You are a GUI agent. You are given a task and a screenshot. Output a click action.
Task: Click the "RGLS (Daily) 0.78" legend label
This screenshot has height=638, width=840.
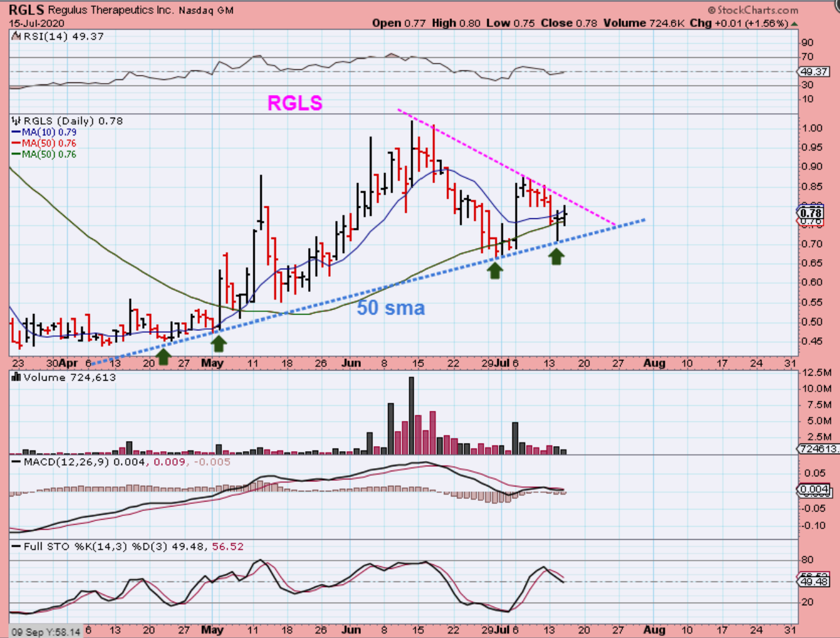(73, 121)
